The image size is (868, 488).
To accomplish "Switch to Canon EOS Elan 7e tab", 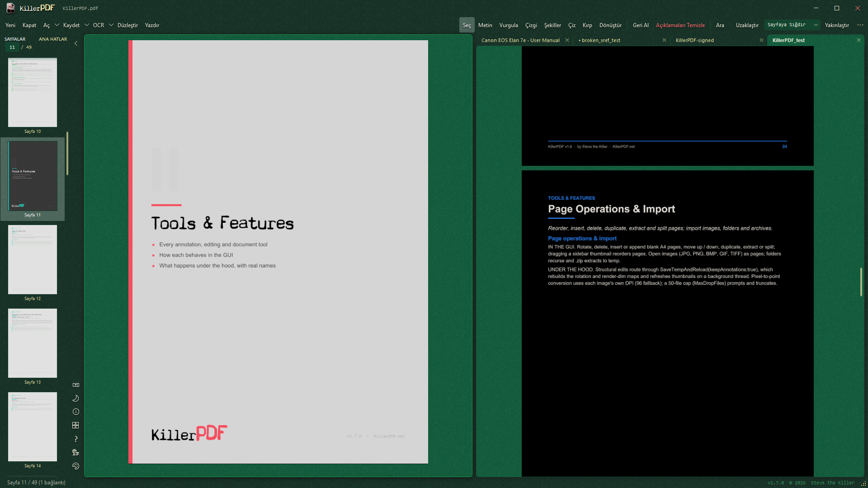I will (520, 40).
